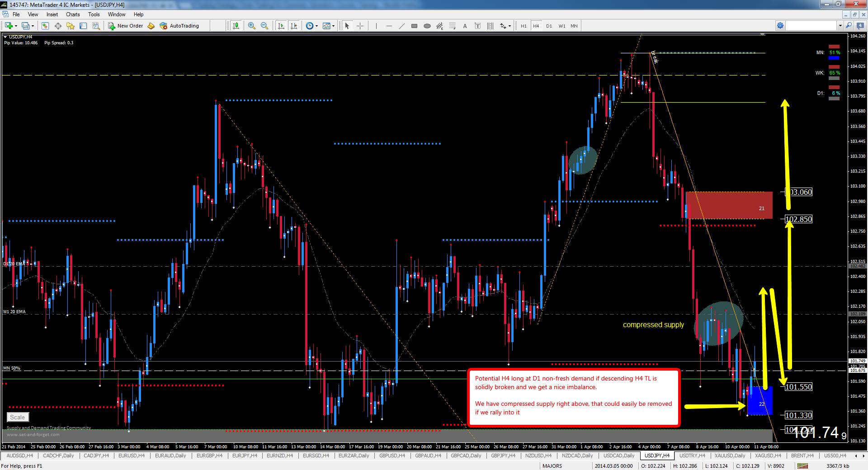This screenshot has width=868, height=470.
Task: Open the Market Watch panel icon
Action: (45, 26)
